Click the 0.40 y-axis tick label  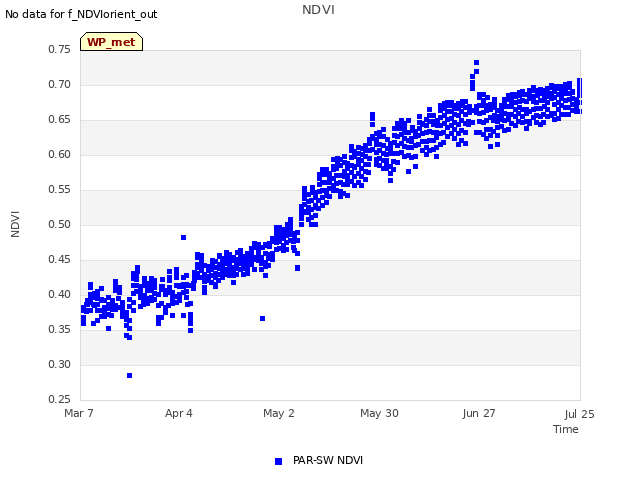coord(59,294)
